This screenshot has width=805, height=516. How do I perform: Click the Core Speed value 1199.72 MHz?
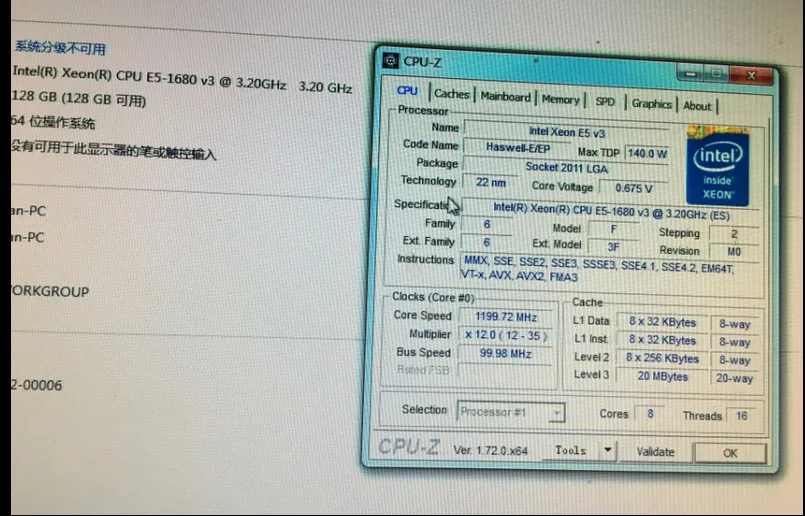[506, 317]
